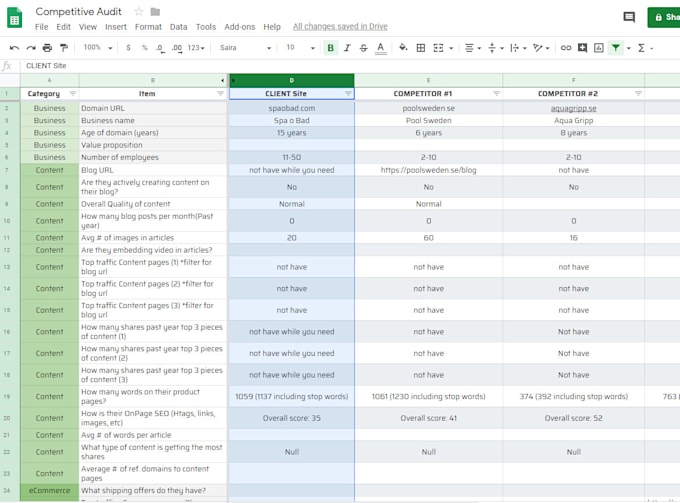680x503 pixels.
Task: Toggle the green filter funnel icon
Action: 615,48
